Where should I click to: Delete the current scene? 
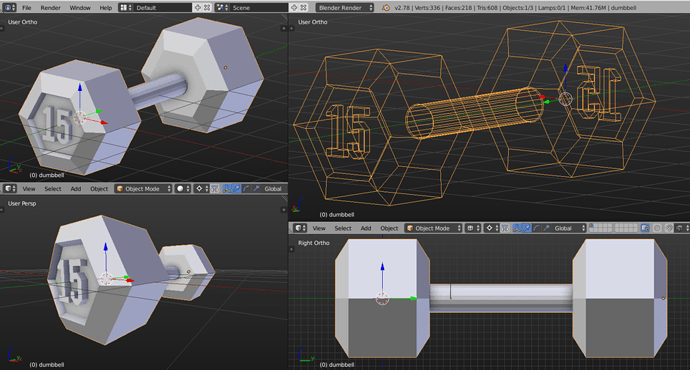point(304,7)
